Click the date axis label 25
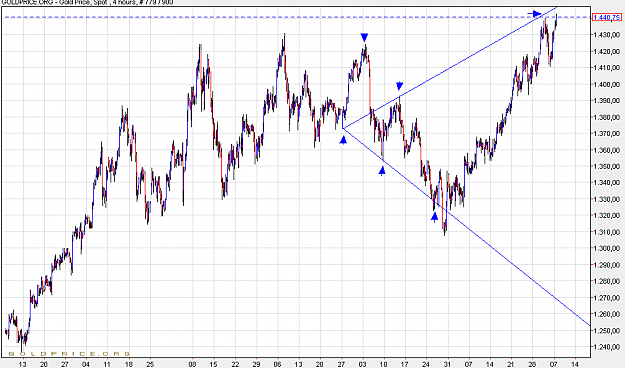Screen dimensions: 625x368 tap(149, 364)
